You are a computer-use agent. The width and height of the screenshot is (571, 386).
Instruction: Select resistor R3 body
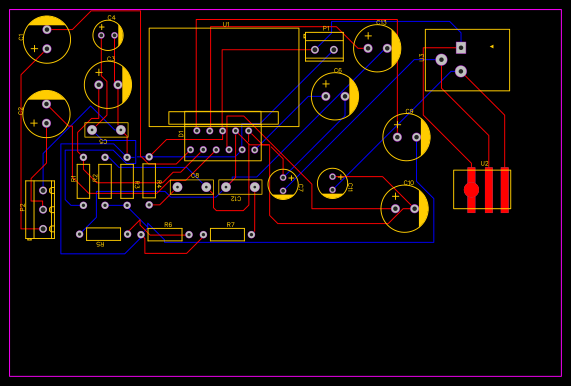127,181
